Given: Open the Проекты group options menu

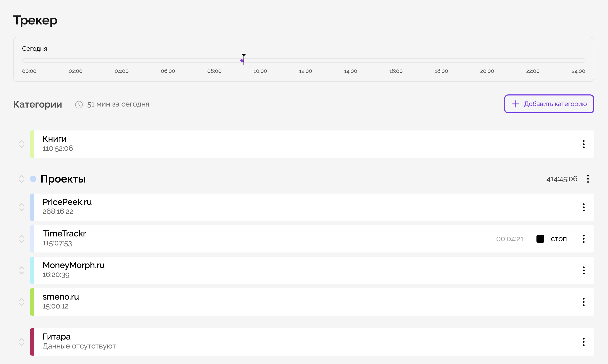Looking at the screenshot, I should click(x=588, y=179).
